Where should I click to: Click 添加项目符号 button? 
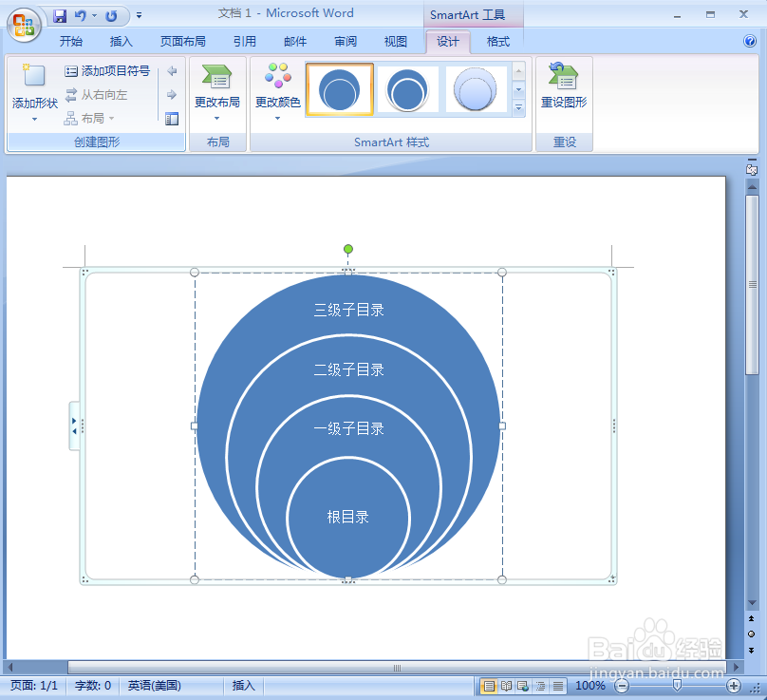click(107, 71)
